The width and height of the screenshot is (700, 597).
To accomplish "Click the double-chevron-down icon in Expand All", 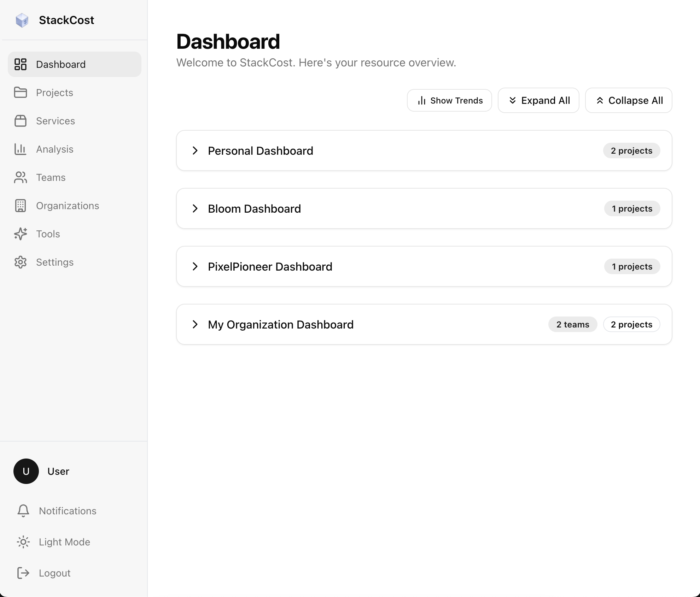I will click(513, 101).
